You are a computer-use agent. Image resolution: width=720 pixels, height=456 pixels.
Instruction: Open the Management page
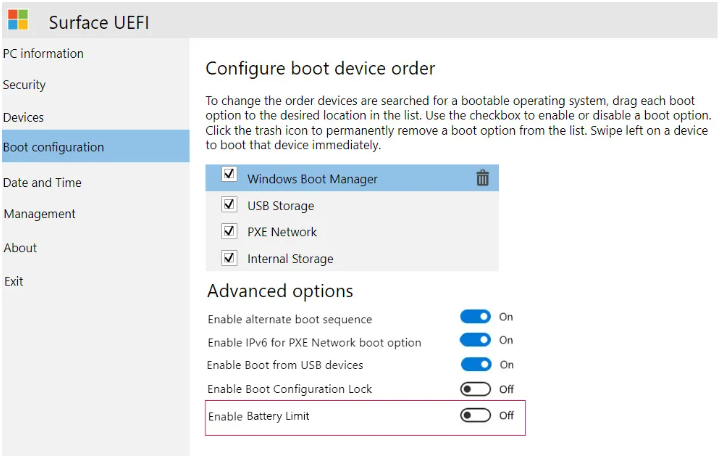pos(39,214)
